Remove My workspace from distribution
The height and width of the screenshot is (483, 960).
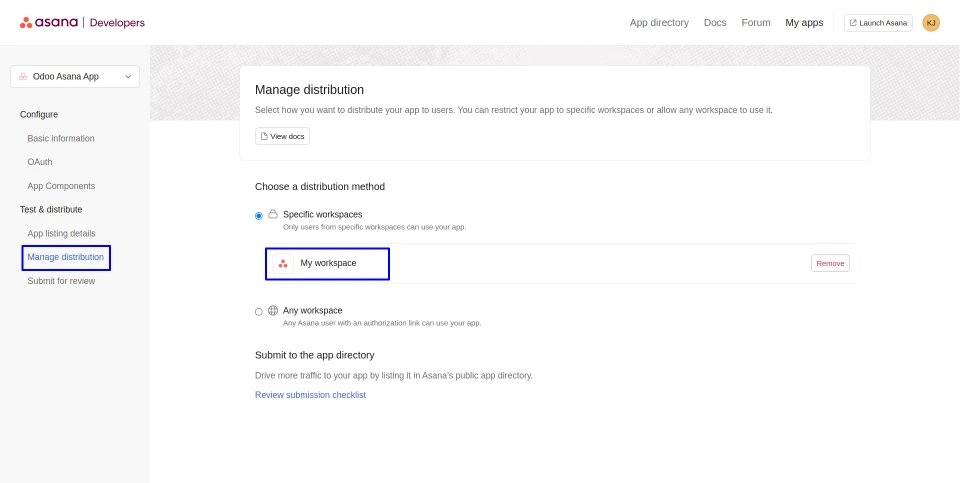(830, 263)
